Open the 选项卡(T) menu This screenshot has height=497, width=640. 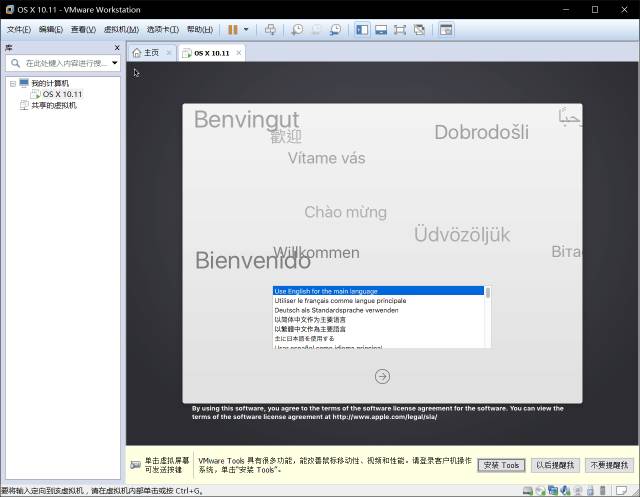coord(162,29)
